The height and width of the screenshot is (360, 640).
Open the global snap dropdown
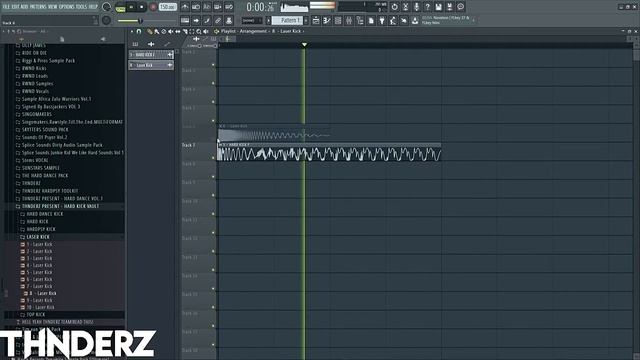252,20
